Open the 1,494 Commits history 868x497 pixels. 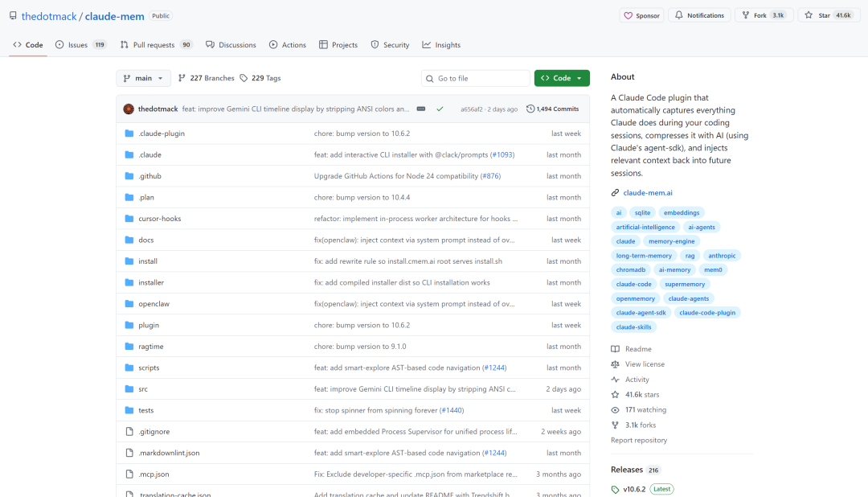pyautogui.click(x=552, y=109)
